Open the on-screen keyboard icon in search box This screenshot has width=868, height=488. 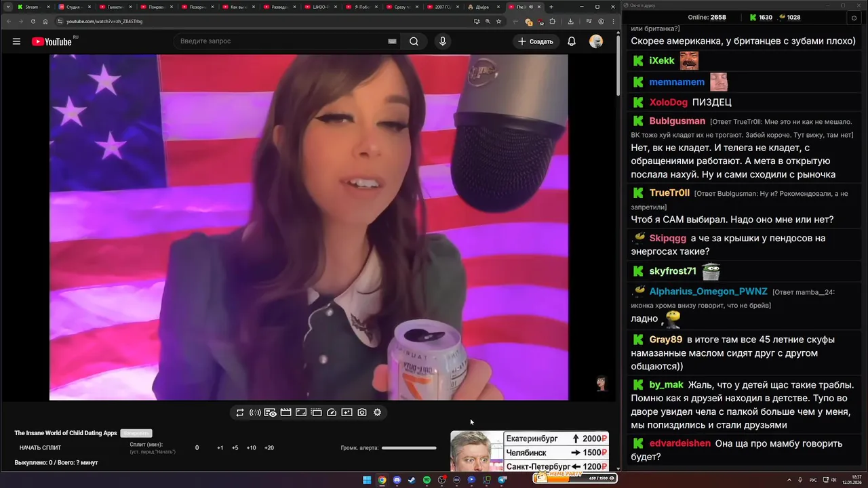[392, 41]
